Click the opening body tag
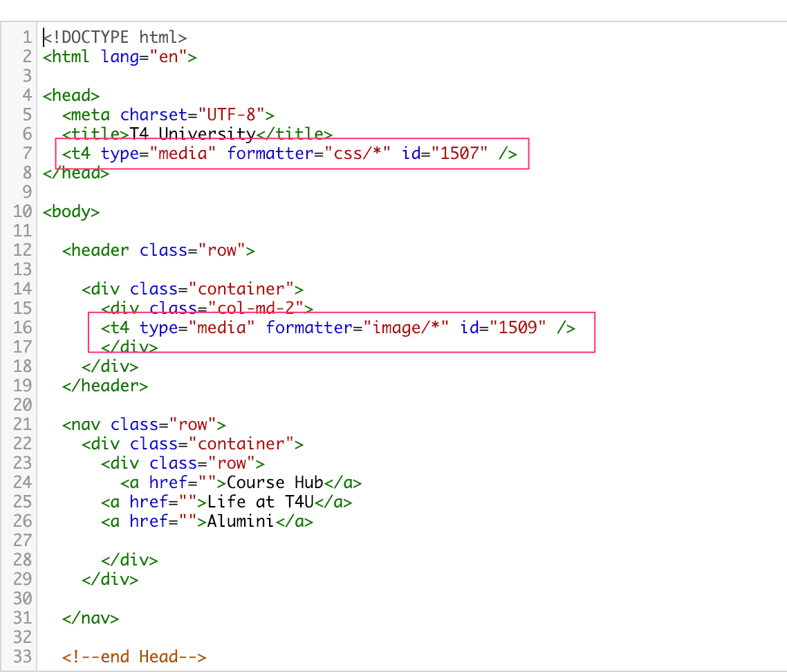The height and width of the screenshot is (672, 787). click(71, 211)
